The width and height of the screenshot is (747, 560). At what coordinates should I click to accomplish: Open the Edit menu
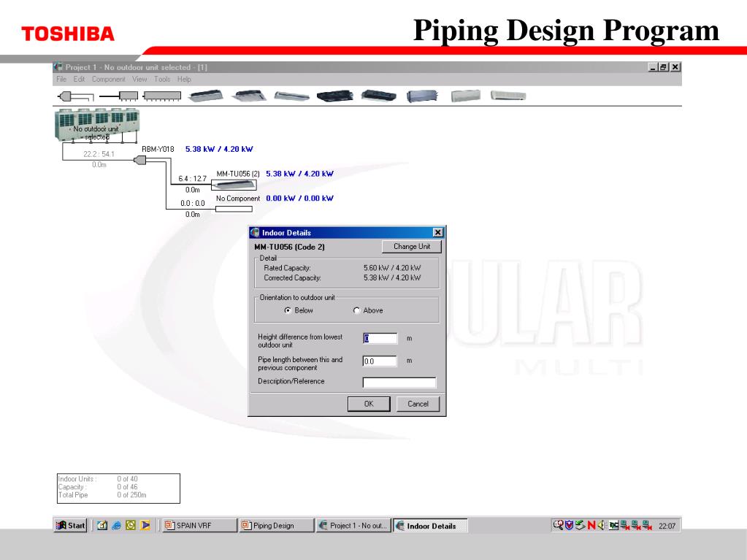[79, 79]
